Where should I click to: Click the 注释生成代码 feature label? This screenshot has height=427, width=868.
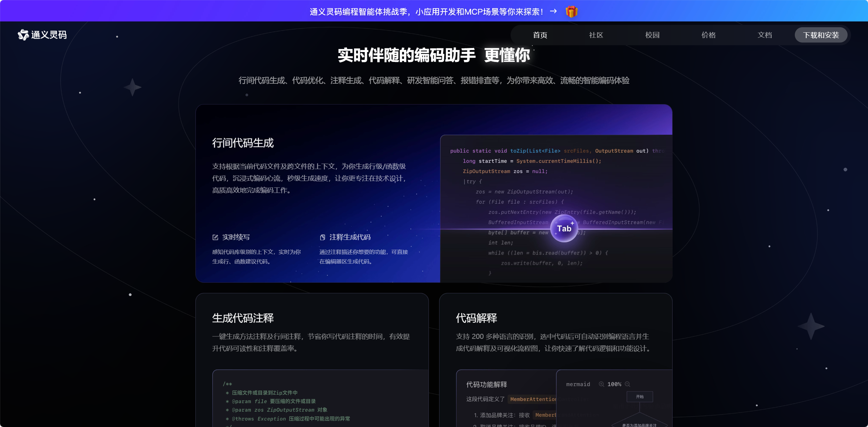pos(350,237)
